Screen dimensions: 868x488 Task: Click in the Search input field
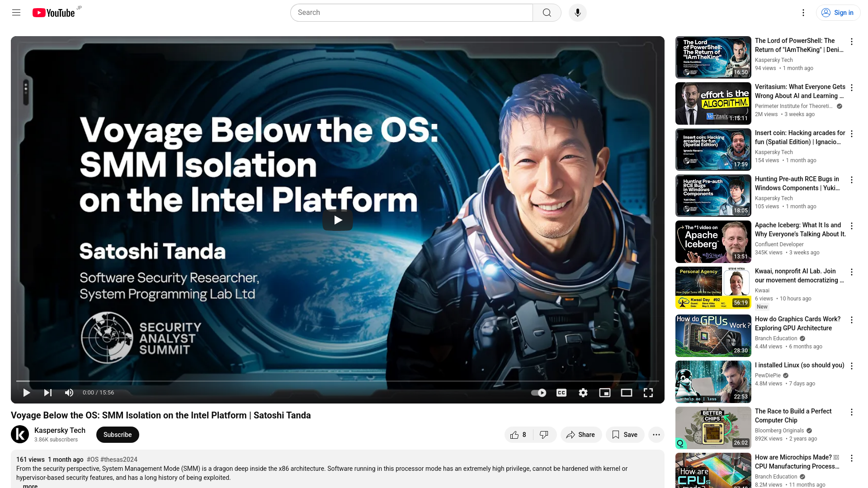411,13
